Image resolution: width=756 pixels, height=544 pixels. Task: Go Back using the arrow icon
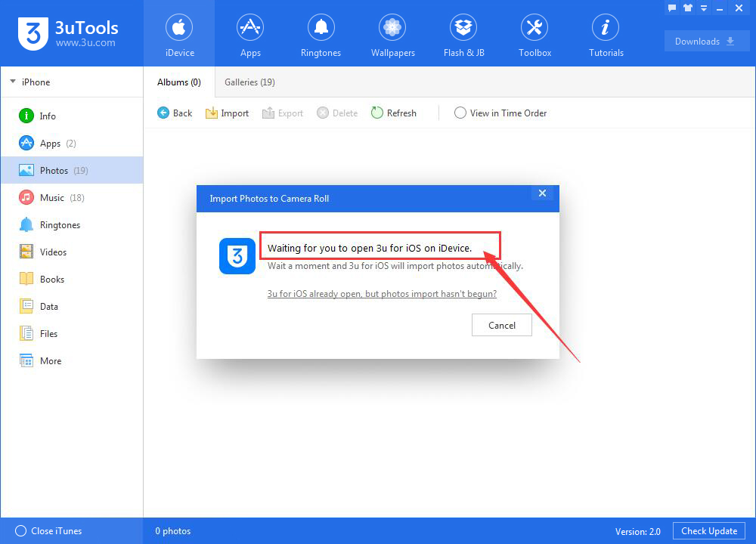163,113
